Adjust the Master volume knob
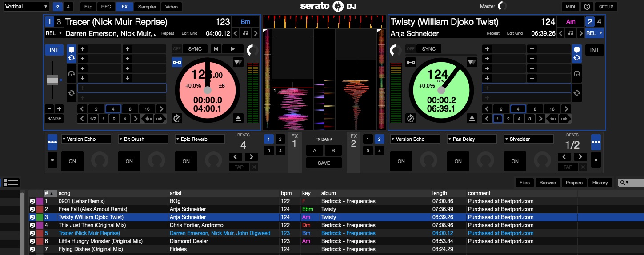This screenshot has width=644, height=255. [502, 6]
